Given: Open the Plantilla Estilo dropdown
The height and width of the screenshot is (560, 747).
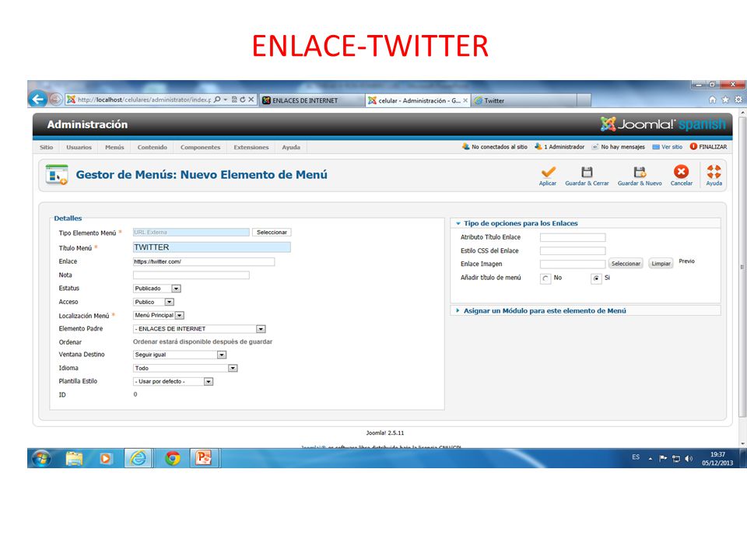Looking at the screenshot, I should click(173, 381).
